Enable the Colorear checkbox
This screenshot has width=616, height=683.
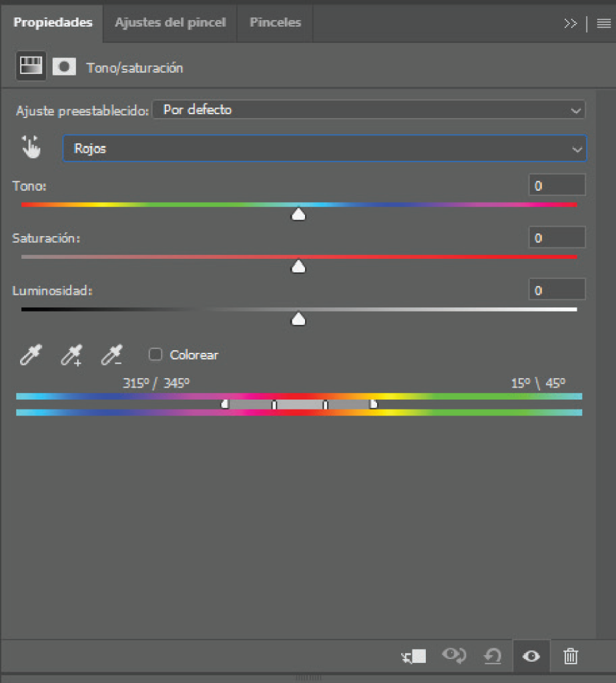point(156,355)
